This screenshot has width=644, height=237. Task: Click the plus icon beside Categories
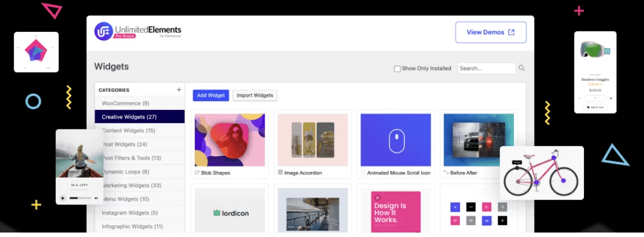[x=179, y=90]
